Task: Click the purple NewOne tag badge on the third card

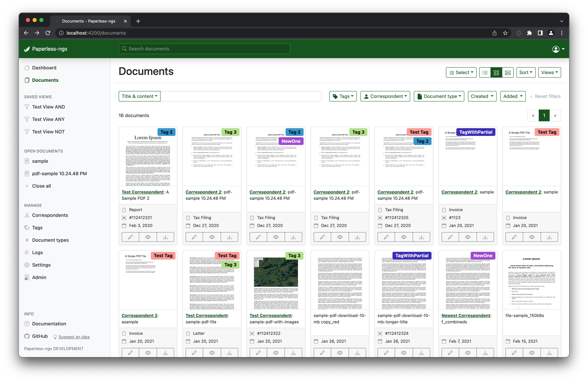Action: 291,141
